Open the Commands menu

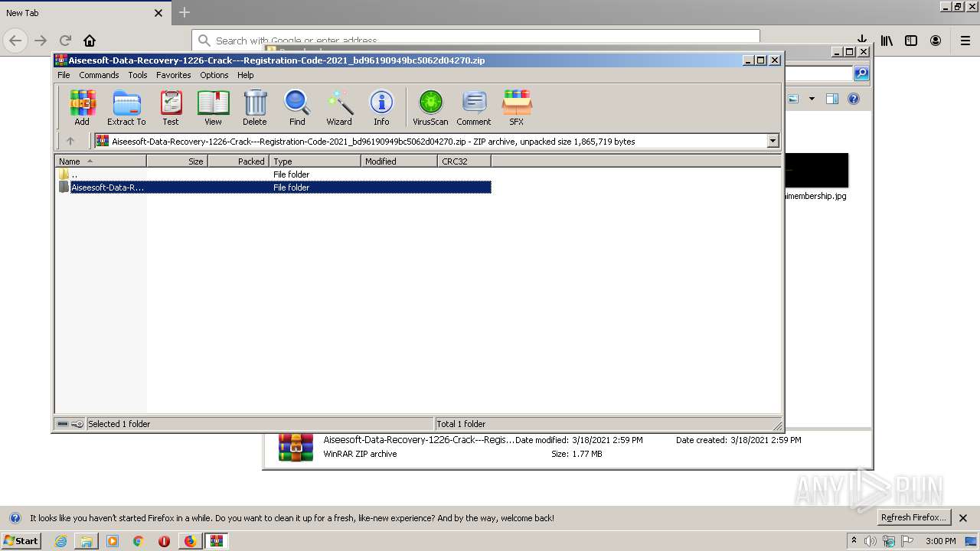tap(99, 75)
